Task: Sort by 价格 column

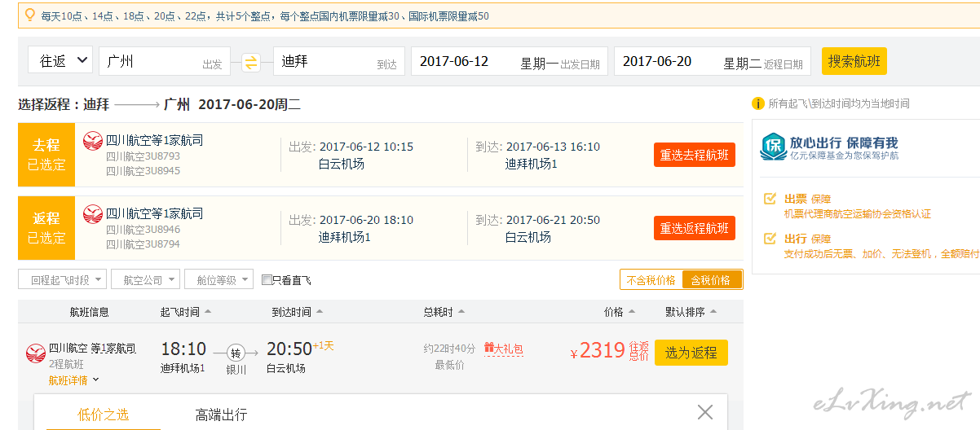Action: [619, 312]
